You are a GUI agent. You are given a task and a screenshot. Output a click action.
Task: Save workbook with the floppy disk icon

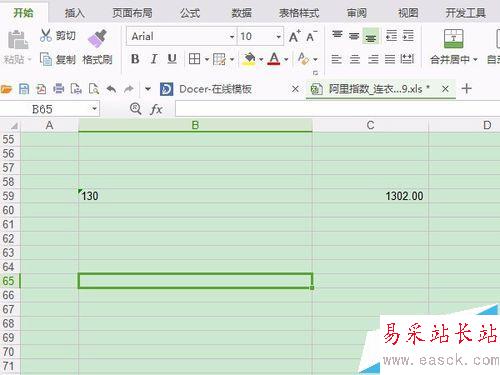(x=24, y=89)
